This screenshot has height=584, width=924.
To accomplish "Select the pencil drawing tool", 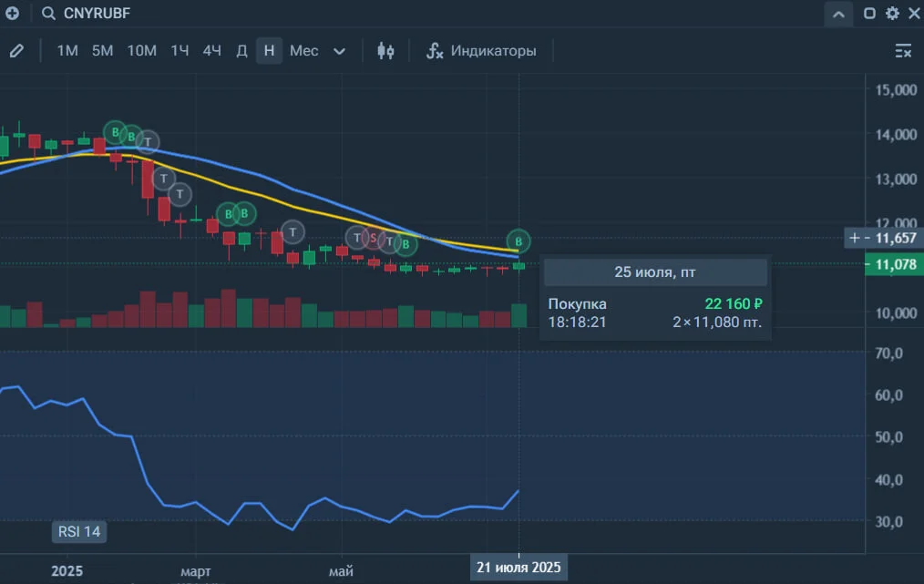I will (16, 51).
